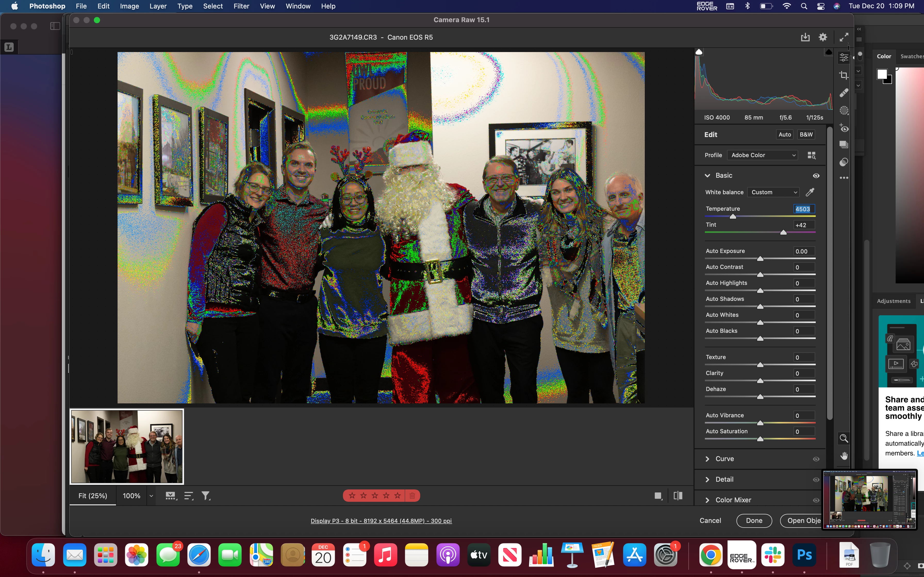Switch before/after view split icon
924x577 pixels.
tap(678, 496)
